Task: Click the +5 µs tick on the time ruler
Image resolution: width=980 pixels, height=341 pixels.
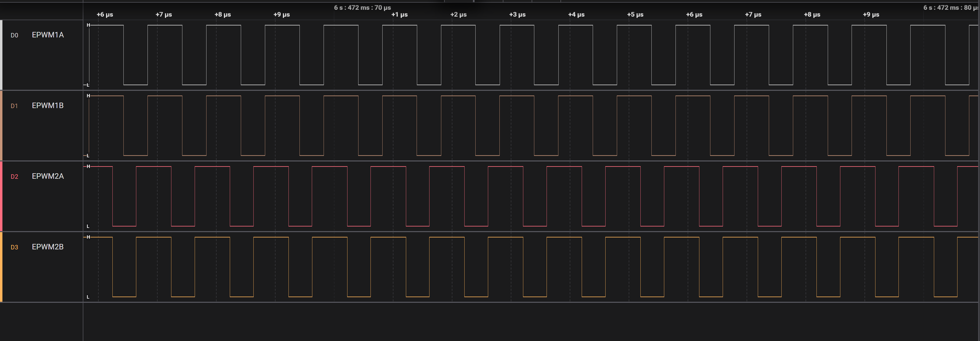Action: (x=635, y=14)
